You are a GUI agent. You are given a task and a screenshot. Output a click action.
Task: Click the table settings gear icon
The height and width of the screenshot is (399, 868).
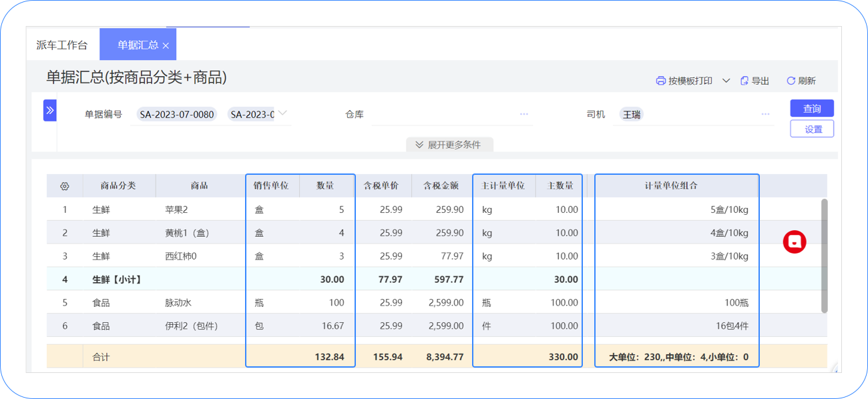point(65,186)
